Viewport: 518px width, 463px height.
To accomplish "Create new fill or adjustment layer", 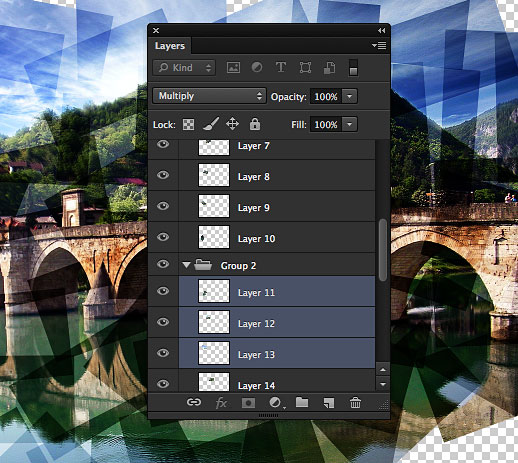I will pos(276,403).
